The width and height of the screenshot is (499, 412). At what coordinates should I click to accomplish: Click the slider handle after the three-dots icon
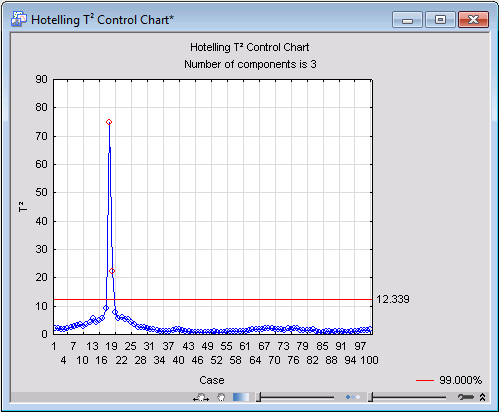(370, 397)
